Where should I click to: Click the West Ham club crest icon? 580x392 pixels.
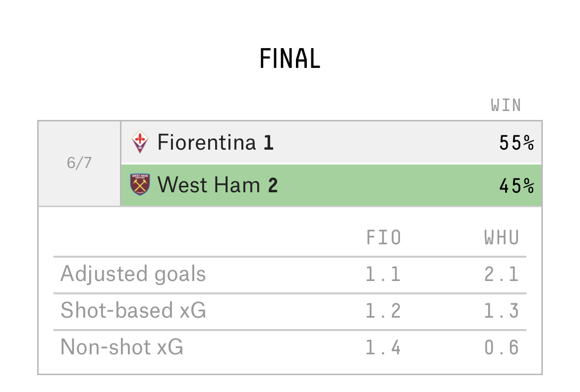click(x=140, y=184)
